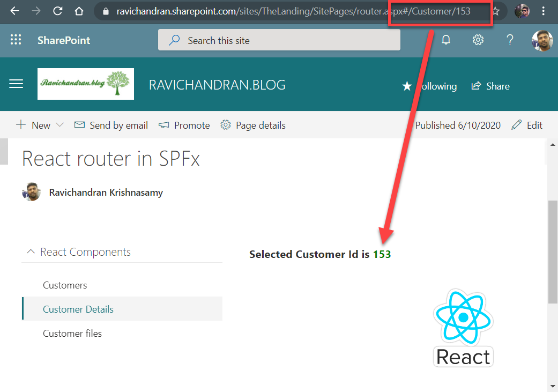
Task: Expand the New dropdown arrow
Action: coord(59,125)
